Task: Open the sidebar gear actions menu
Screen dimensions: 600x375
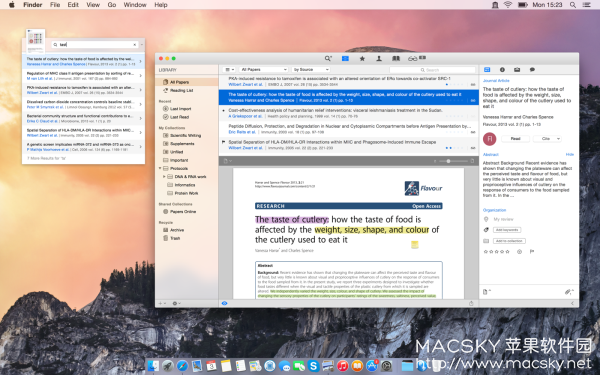Action: [x=176, y=303]
